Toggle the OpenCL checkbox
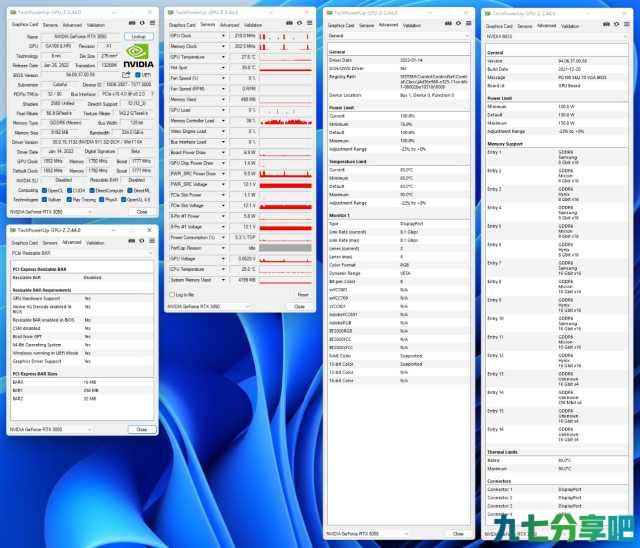The width and height of the screenshot is (640, 548). [x=44, y=191]
